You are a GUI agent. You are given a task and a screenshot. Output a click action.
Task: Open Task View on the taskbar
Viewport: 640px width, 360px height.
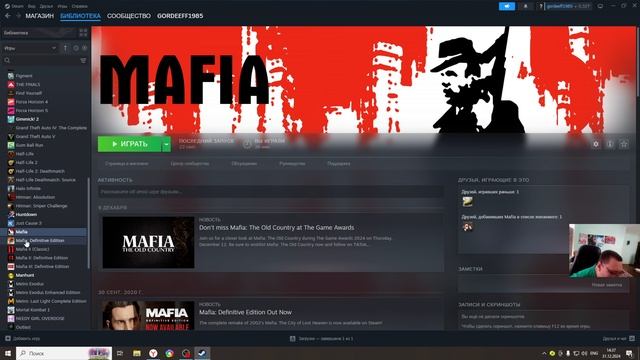click(x=120, y=353)
